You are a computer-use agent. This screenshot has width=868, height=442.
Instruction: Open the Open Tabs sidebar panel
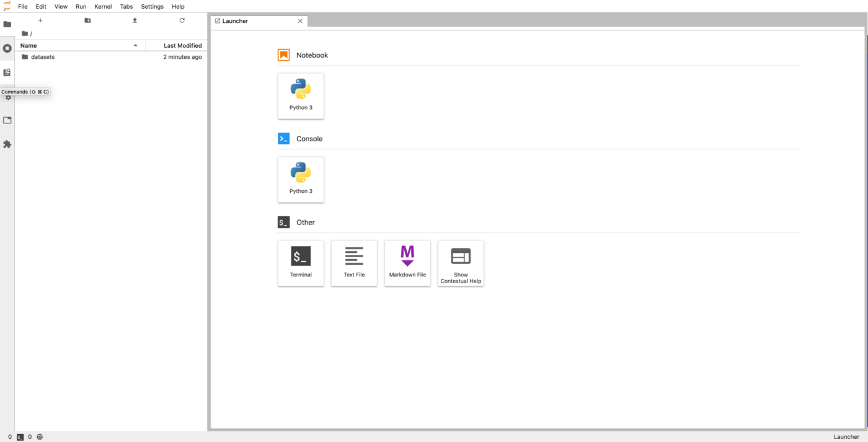7,120
